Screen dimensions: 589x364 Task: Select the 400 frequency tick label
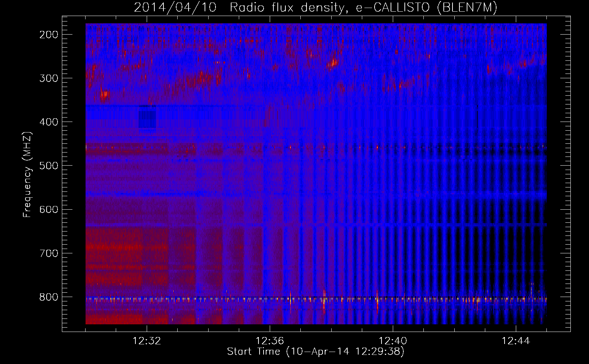coord(49,122)
